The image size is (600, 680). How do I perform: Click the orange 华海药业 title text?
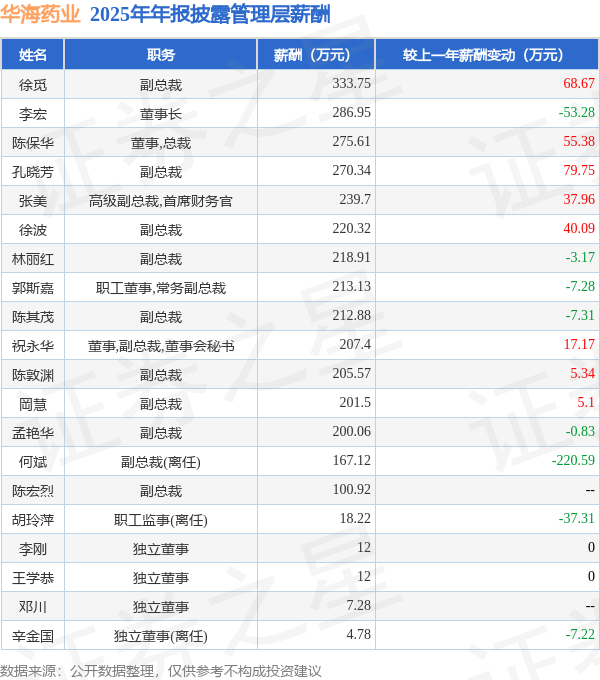pos(40,14)
